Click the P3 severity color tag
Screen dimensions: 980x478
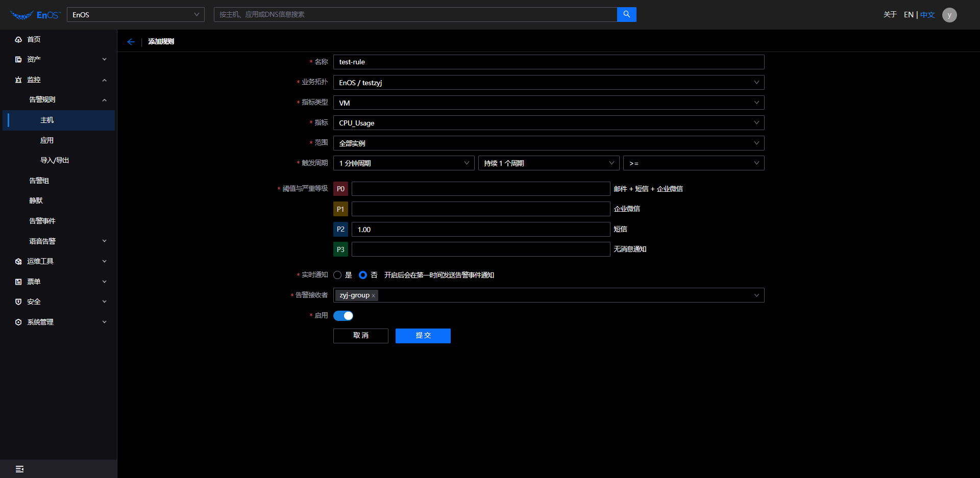tap(340, 249)
